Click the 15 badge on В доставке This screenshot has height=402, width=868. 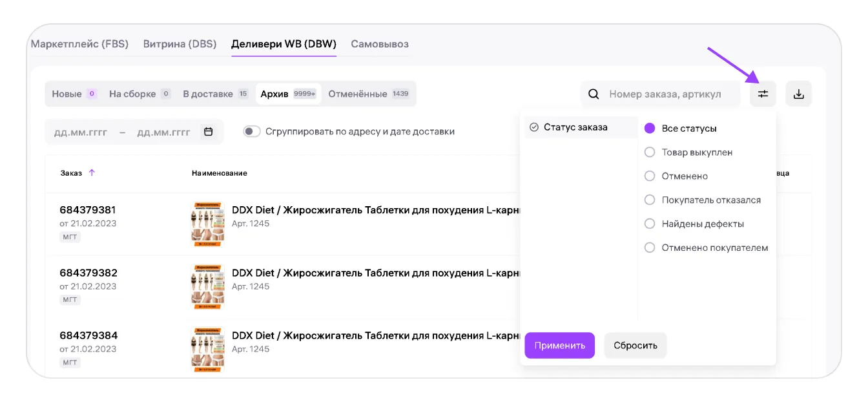coord(243,94)
